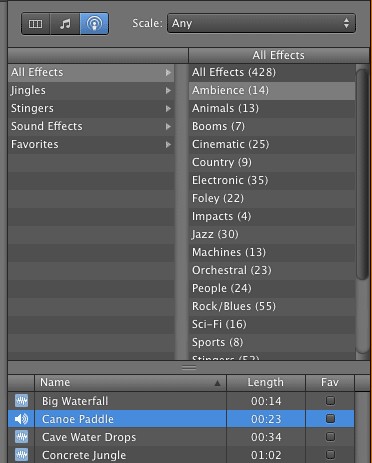Screen dimensions: 372x463
Task: Click the pane splitter handle above results
Action: pyautogui.click(x=189, y=367)
